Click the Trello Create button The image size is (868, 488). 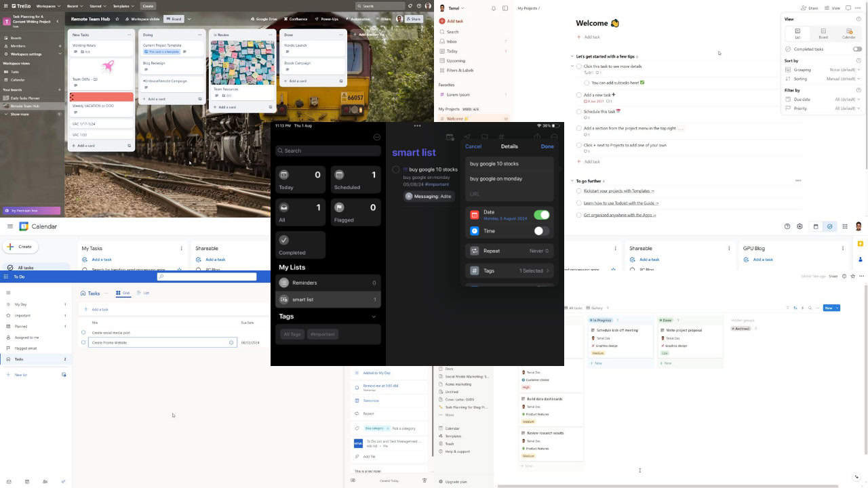point(148,6)
